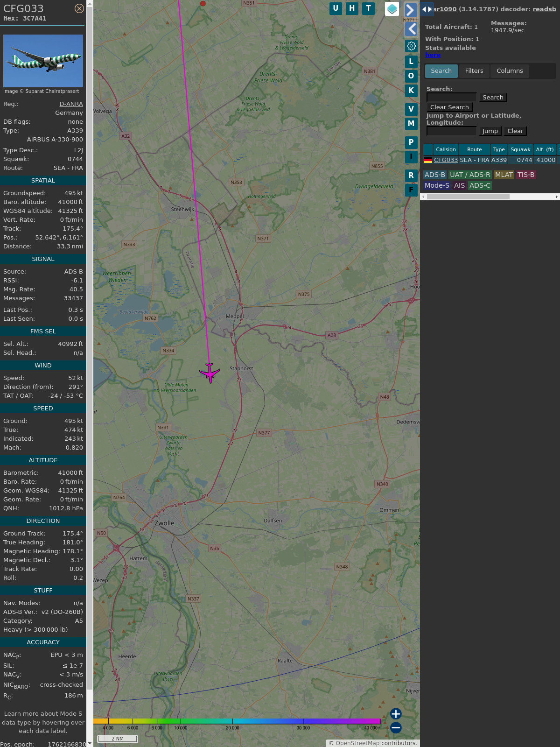Click the table scrollbar left arrow
The height and width of the screenshot is (747, 560).
423,197
